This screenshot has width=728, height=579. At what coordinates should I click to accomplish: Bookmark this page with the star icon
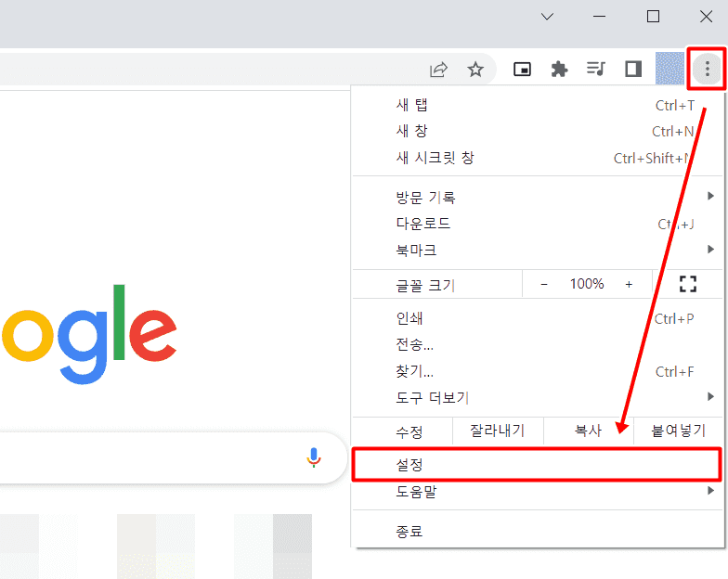coord(475,70)
